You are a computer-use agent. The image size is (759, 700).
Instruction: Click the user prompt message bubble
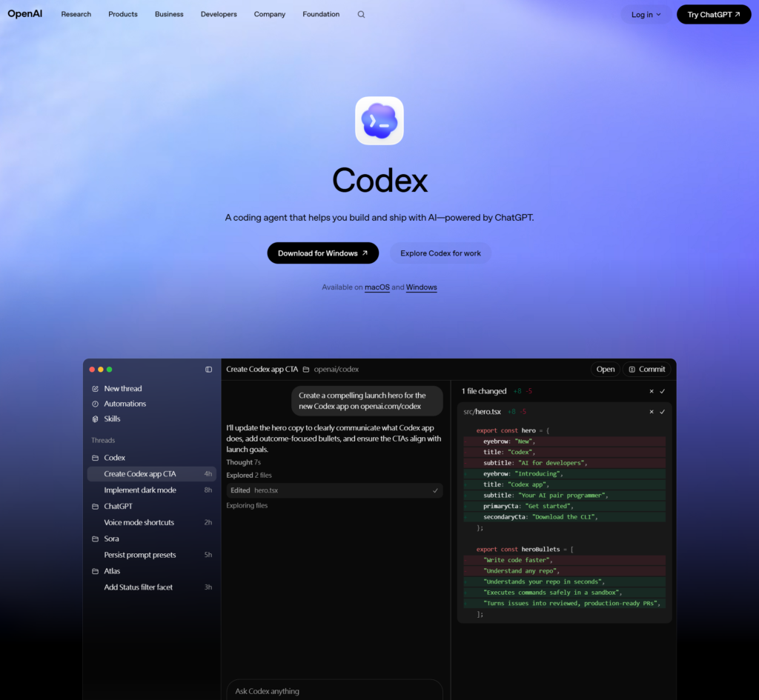[367, 401]
